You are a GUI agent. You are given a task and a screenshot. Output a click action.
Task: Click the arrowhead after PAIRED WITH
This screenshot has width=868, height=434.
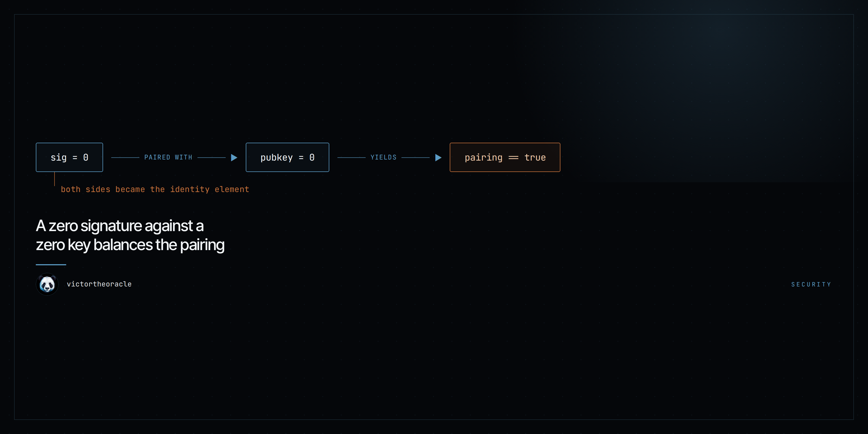tap(234, 157)
